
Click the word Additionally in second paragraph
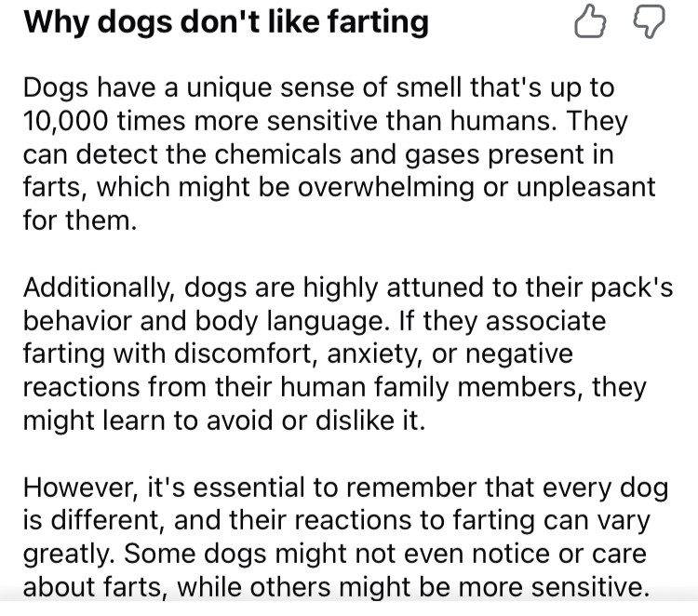(98, 288)
